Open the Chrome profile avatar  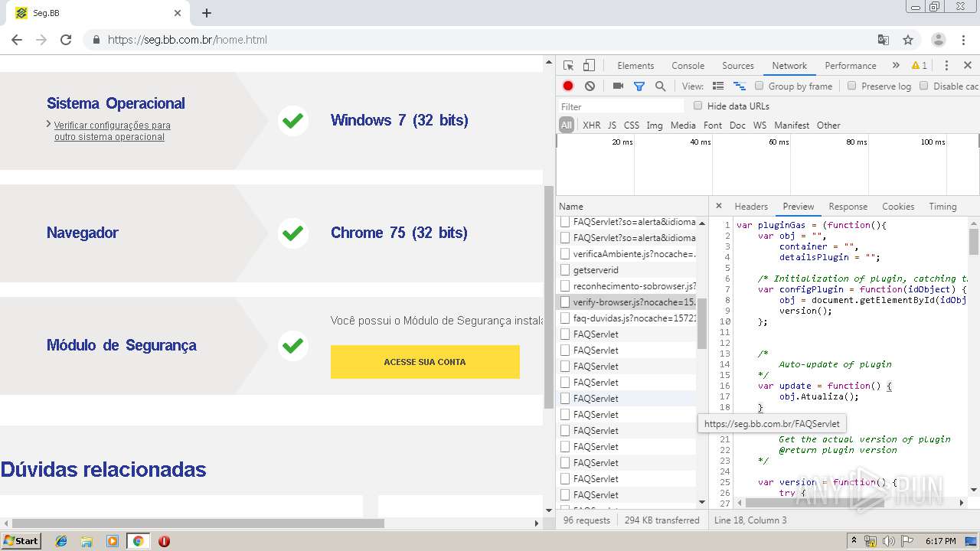coord(939,40)
